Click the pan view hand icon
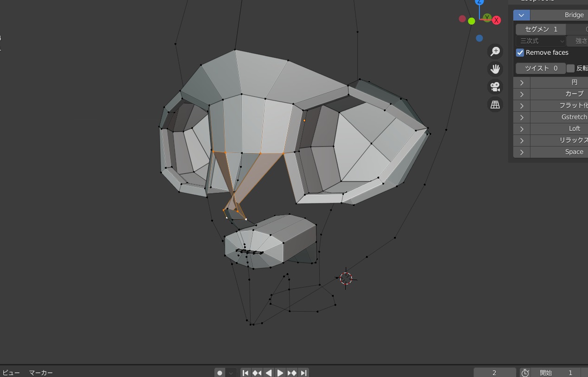 pyautogui.click(x=496, y=69)
